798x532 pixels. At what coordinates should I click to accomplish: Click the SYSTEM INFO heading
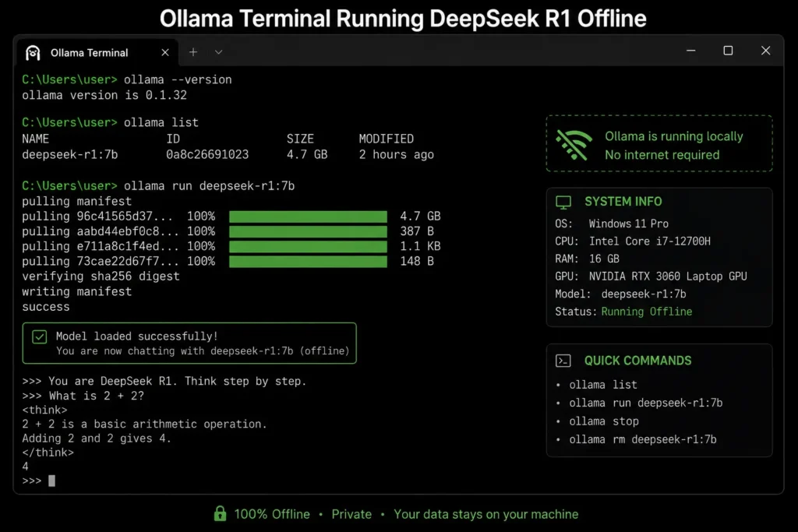point(623,202)
